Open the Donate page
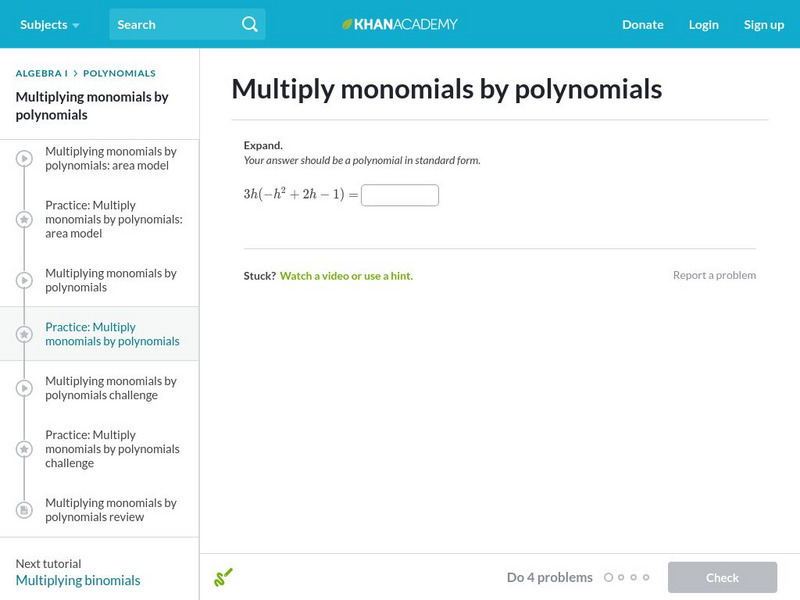The height and width of the screenshot is (600, 800). pyautogui.click(x=642, y=24)
